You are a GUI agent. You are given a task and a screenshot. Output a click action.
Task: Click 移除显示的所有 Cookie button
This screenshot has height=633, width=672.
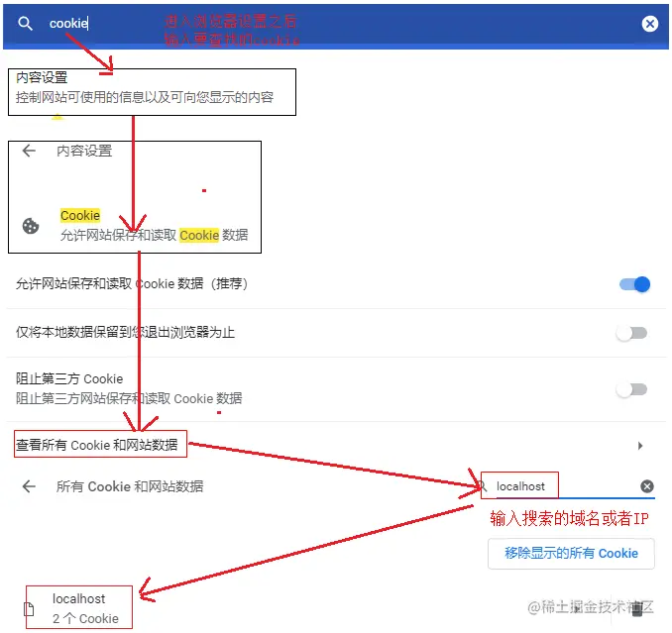[571, 554]
